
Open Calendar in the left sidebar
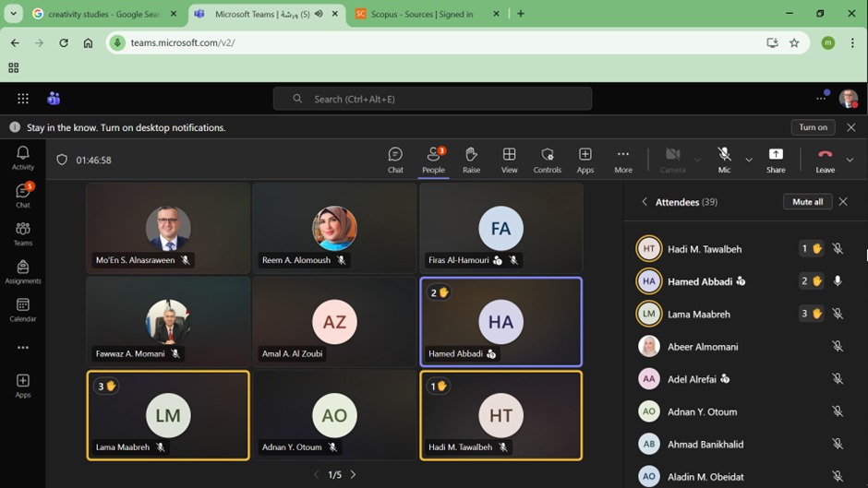point(23,310)
